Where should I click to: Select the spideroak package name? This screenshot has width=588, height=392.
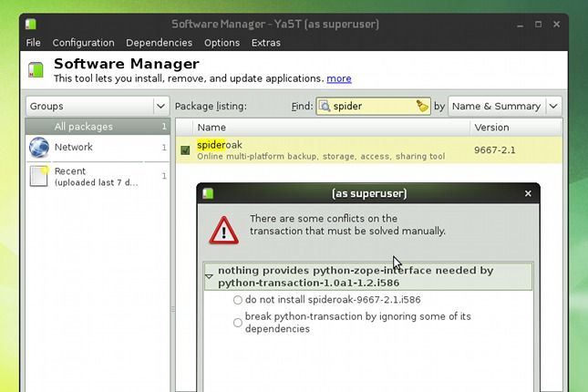[x=220, y=145]
